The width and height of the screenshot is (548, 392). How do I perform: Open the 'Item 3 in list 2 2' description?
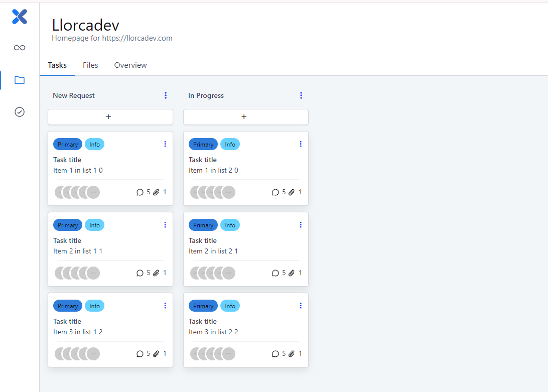point(214,332)
